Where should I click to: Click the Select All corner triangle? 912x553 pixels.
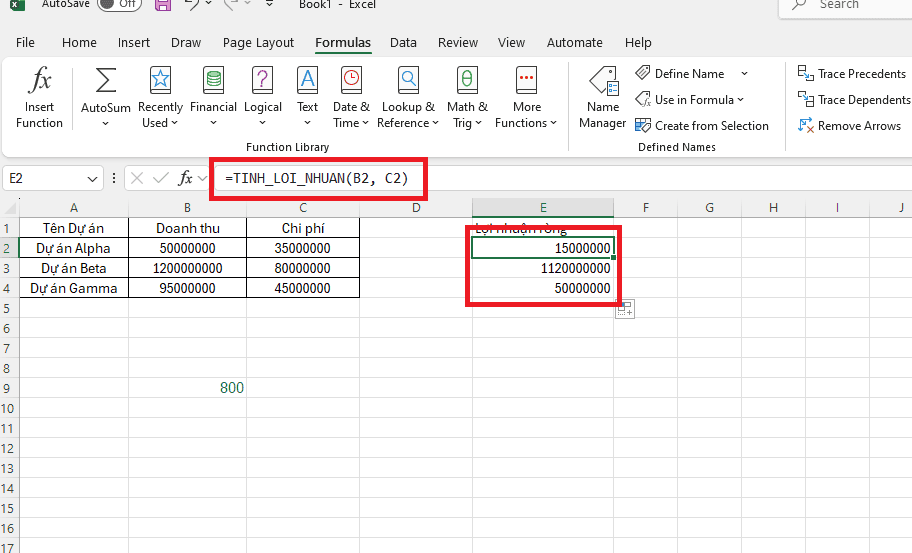pos(9,208)
